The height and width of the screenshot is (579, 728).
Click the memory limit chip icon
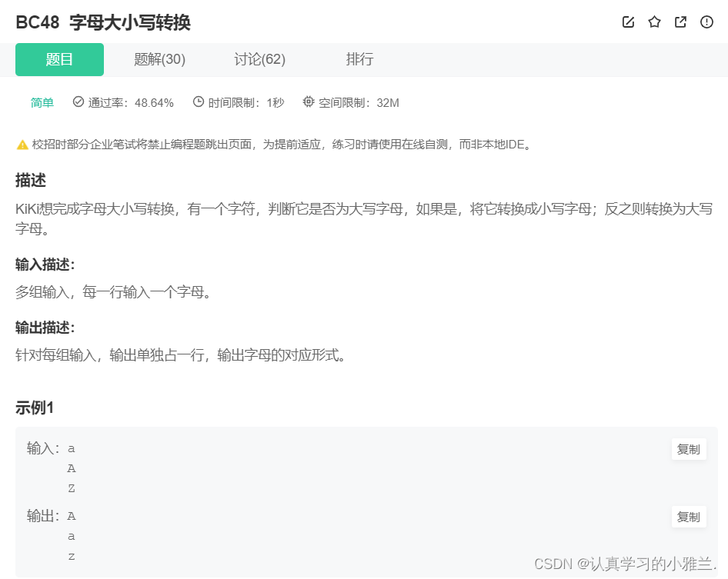[x=309, y=101]
